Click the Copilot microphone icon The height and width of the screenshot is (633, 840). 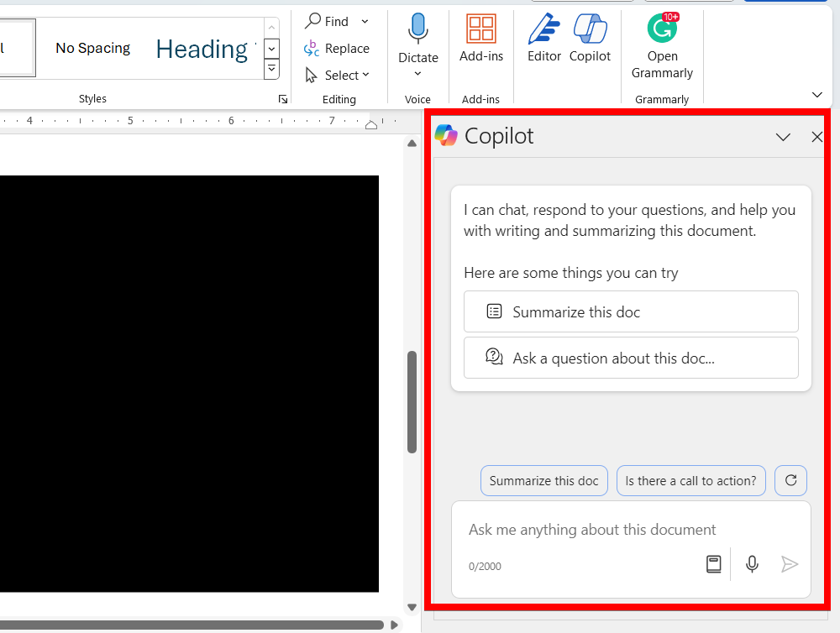752,564
